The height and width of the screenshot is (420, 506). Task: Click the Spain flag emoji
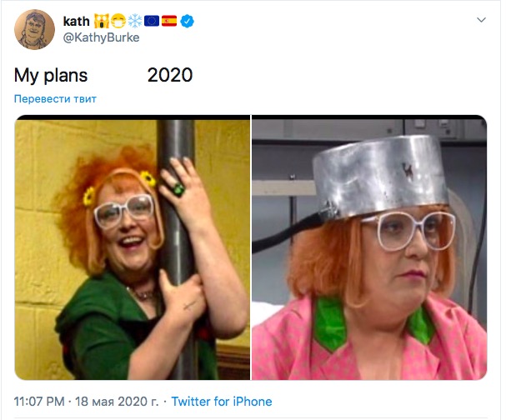click(x=168, y=21)
